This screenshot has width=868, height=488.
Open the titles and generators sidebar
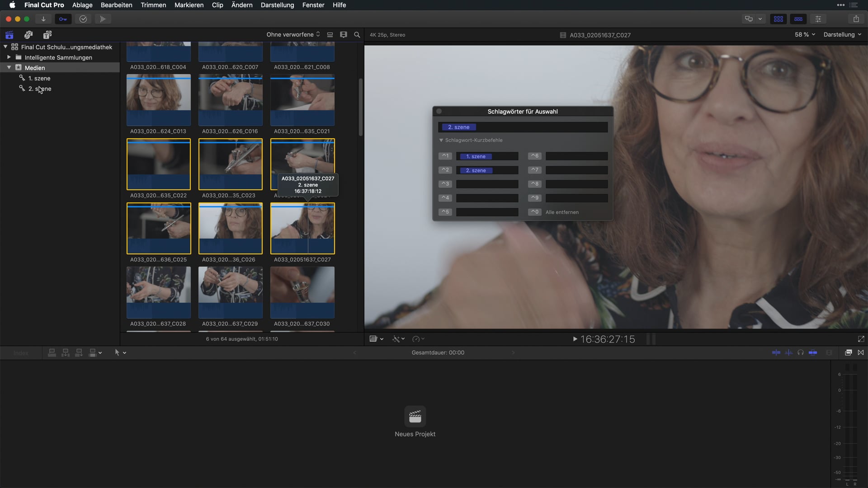pyautogui.click(x=47, y=35)
